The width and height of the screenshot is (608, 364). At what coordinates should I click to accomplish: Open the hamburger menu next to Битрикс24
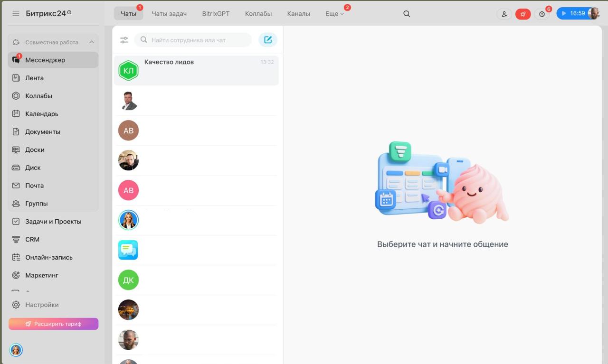[16, 13]
